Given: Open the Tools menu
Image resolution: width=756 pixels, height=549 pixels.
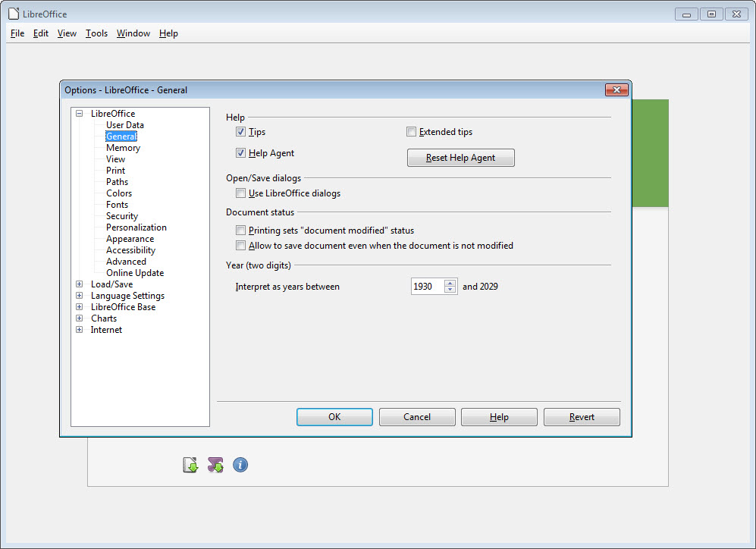Looking at the screenshot, I should point(96,33).
